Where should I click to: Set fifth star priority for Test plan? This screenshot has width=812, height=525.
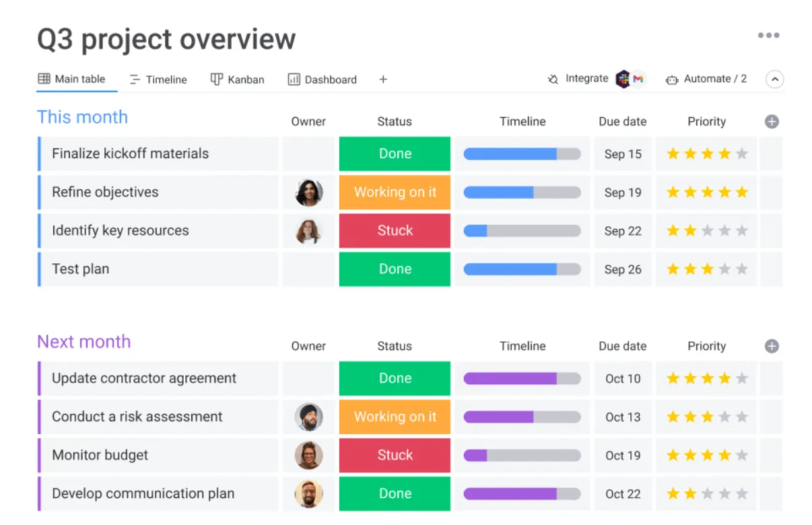point(741,269)
